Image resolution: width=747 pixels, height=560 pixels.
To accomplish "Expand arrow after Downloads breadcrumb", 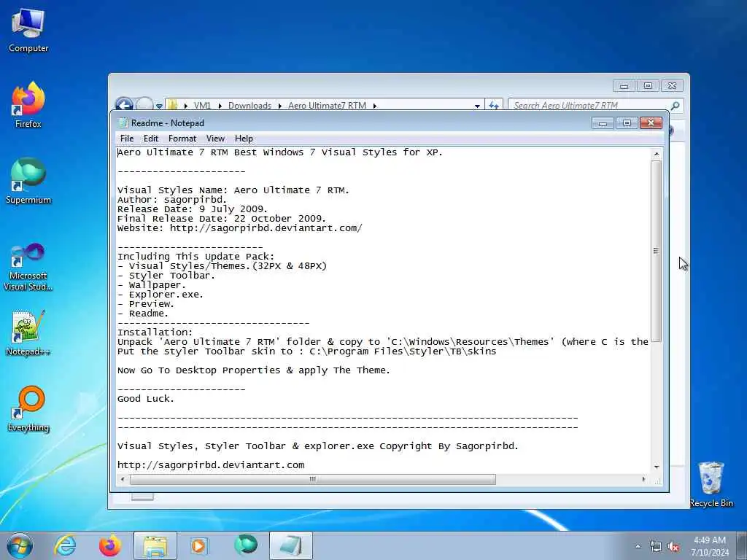I will tap(280, 106).
